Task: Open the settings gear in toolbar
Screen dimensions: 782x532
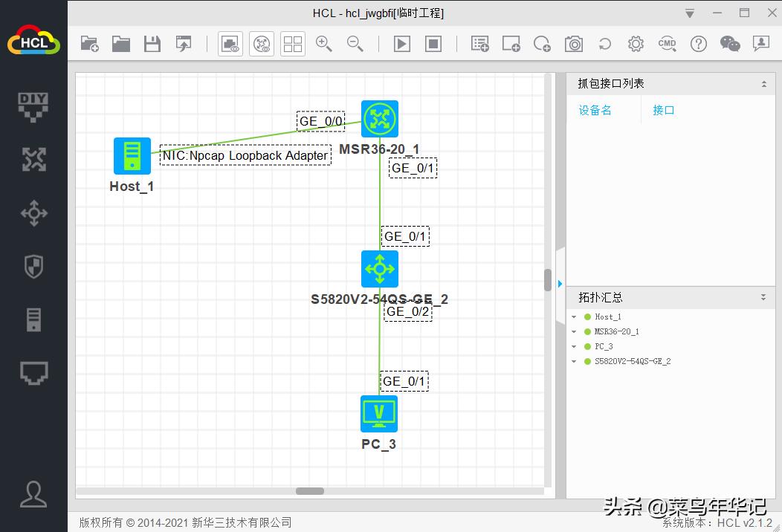Action: coord(636,44)
